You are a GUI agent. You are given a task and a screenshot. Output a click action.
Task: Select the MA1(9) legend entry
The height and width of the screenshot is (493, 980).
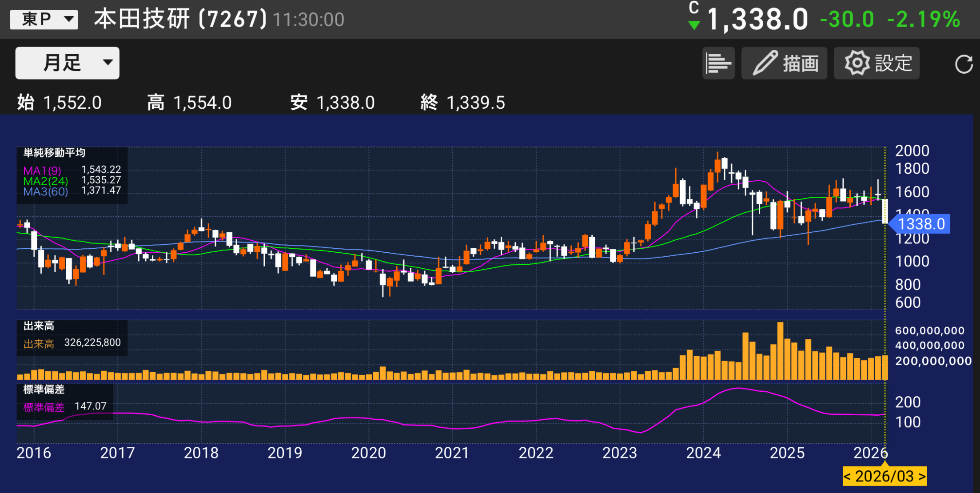click(x=42, y=171)
